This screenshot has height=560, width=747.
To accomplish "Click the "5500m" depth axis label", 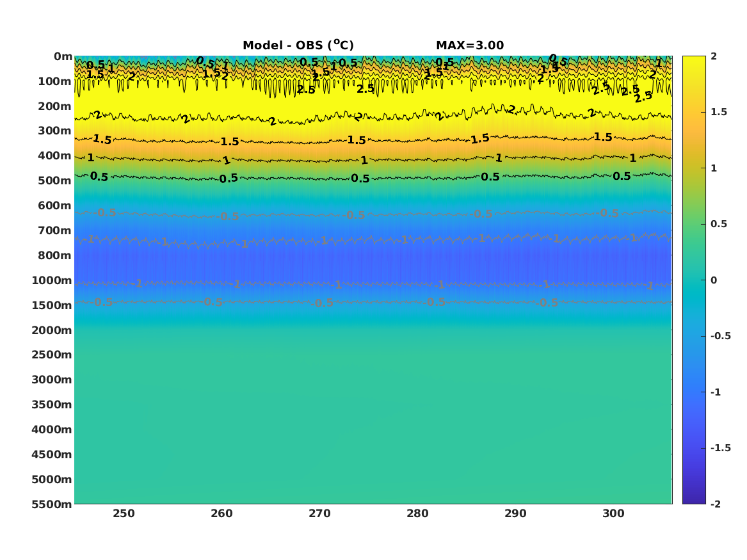I will (x=52, y=504).
